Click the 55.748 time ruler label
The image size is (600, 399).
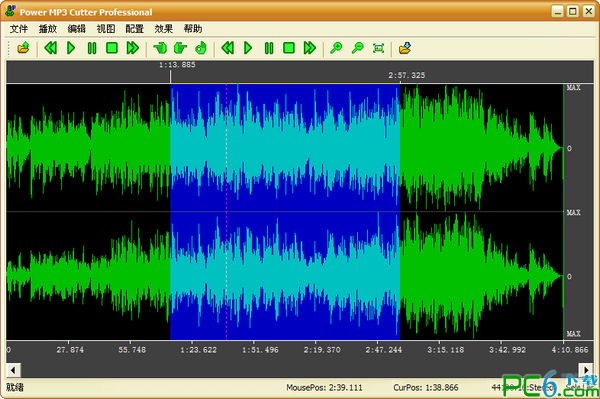tap(132, 350)
